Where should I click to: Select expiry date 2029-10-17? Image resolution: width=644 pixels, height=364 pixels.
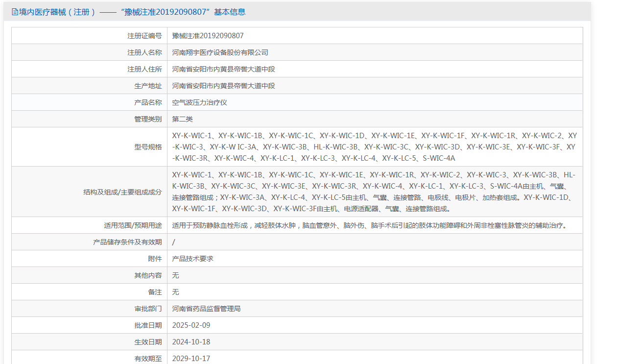[191, 359]
